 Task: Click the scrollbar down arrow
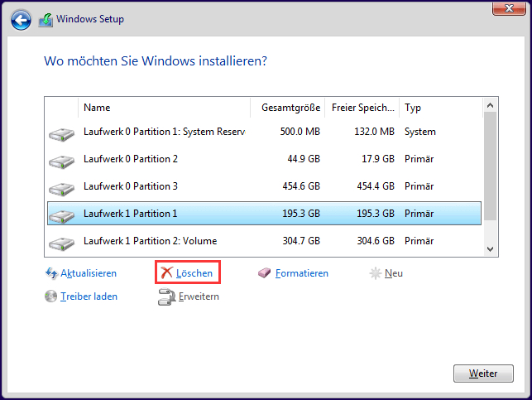(490, 249)
